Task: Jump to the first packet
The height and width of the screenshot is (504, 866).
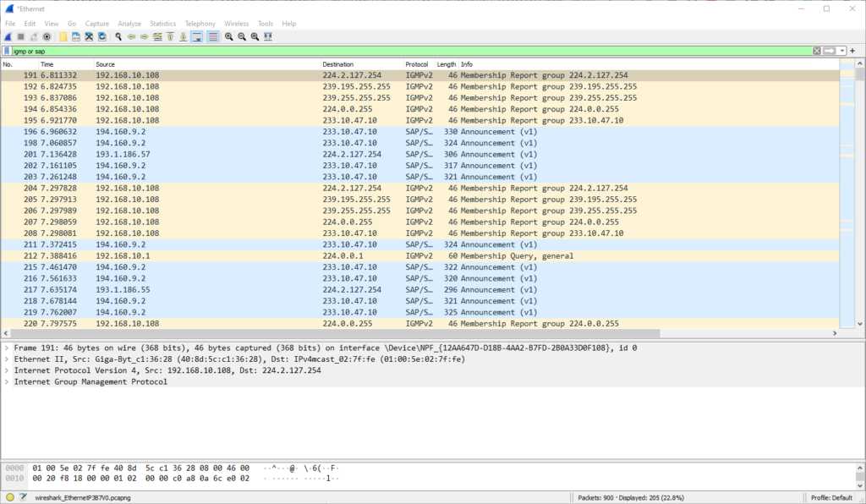Action: [170, 36]
